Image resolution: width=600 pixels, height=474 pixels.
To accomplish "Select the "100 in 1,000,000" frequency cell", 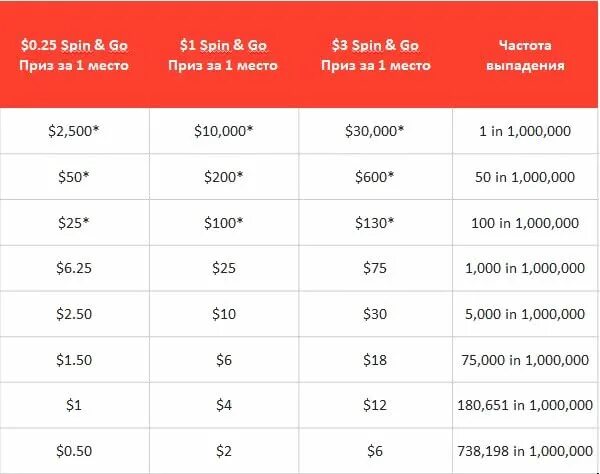I will tap(525, 222).
